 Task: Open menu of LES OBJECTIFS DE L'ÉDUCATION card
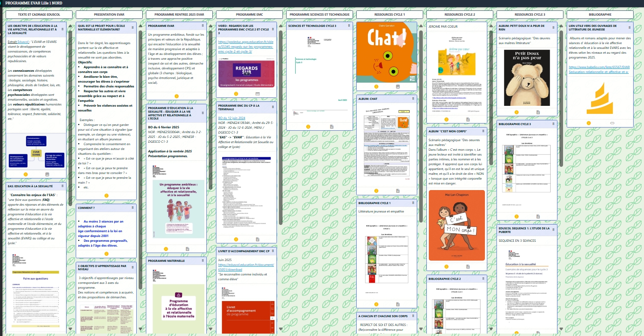click(63, 29)
